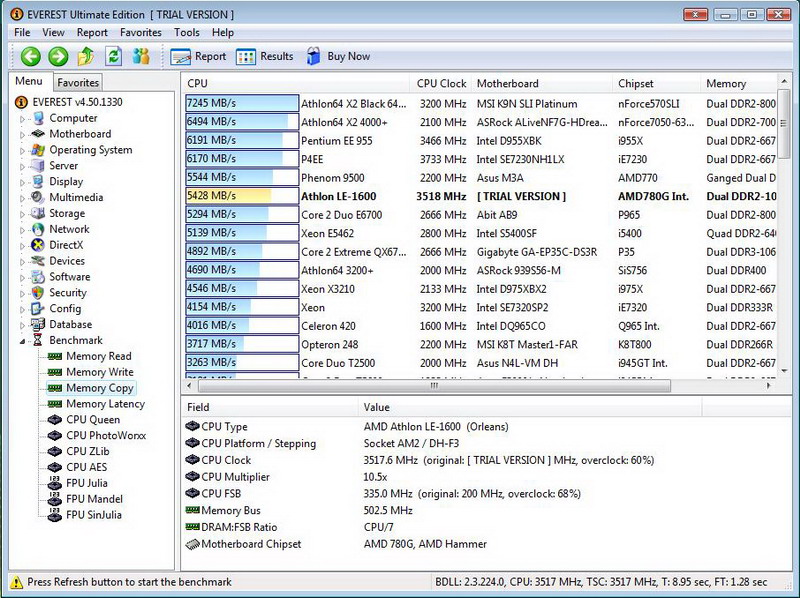Expand the Display tree node
Image resolution: width=800 pixels, height=598 pixels.
tap(22, 182)
